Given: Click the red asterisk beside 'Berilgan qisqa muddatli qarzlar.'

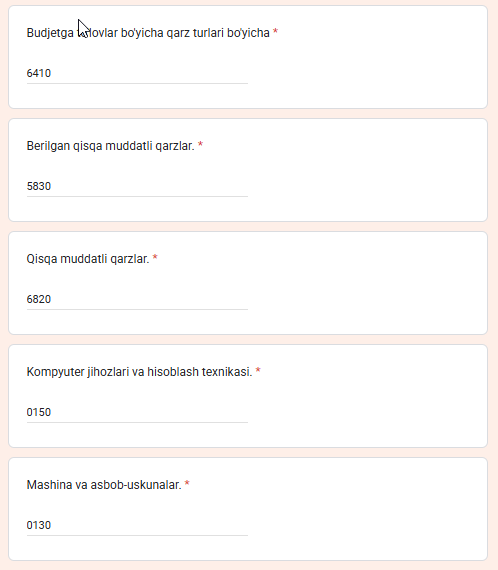Looking at the screenshot, I should click(200, 144).
